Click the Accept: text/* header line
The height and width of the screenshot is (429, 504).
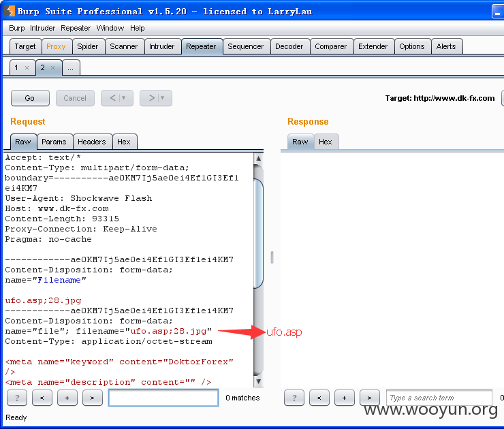tap(43, 157)
